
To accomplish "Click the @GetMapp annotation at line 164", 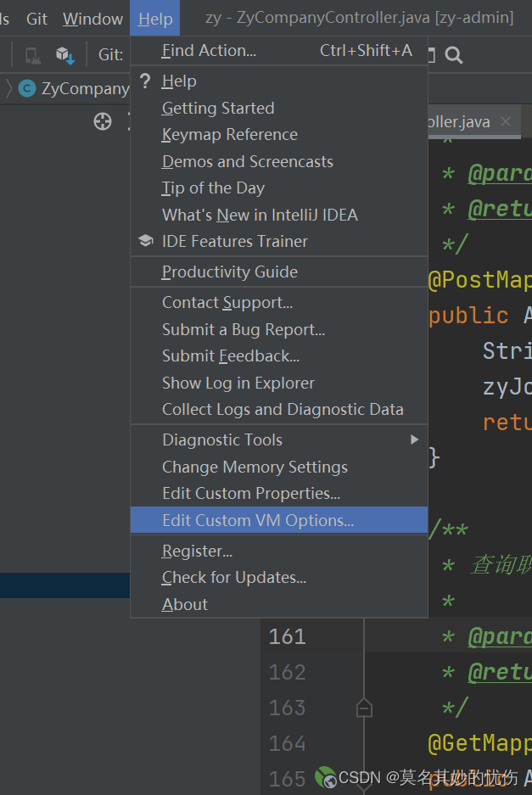I will coord(479,744).
